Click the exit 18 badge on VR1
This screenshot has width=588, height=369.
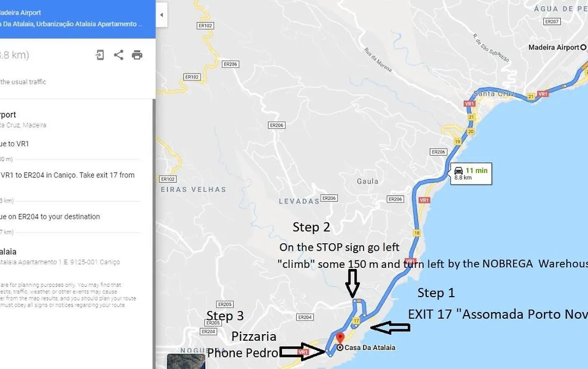click(417, 233)
